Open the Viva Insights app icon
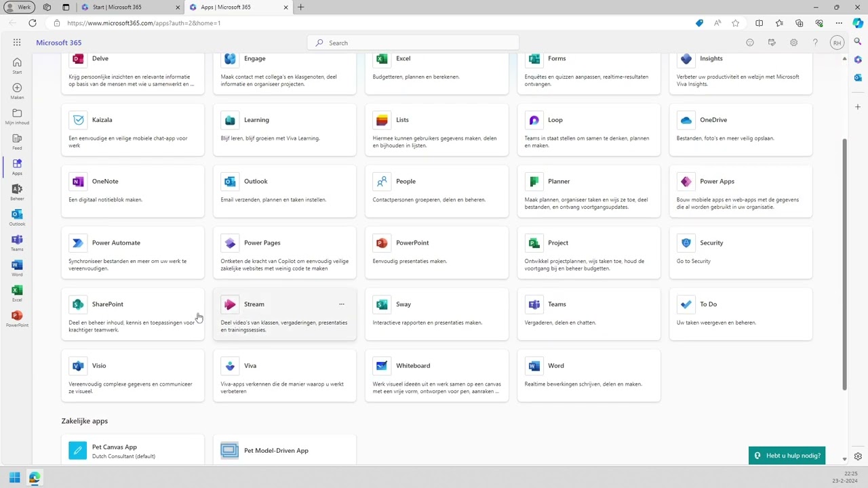The image size is (868, 488). 686,59
